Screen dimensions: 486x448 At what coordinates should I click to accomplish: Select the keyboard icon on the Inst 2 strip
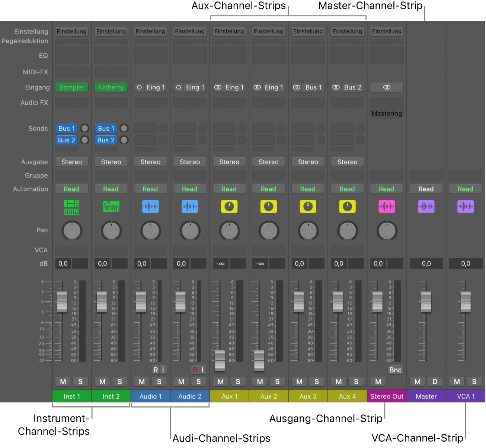(111, 206)
